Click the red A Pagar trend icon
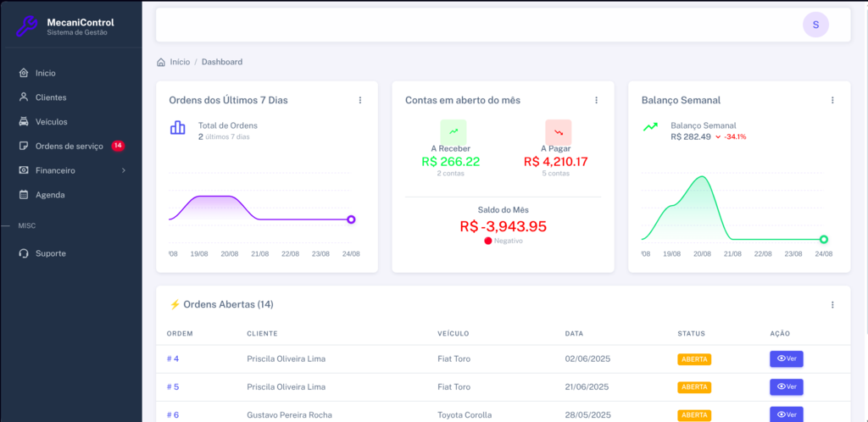868x422 pixels. click(558, 131)
